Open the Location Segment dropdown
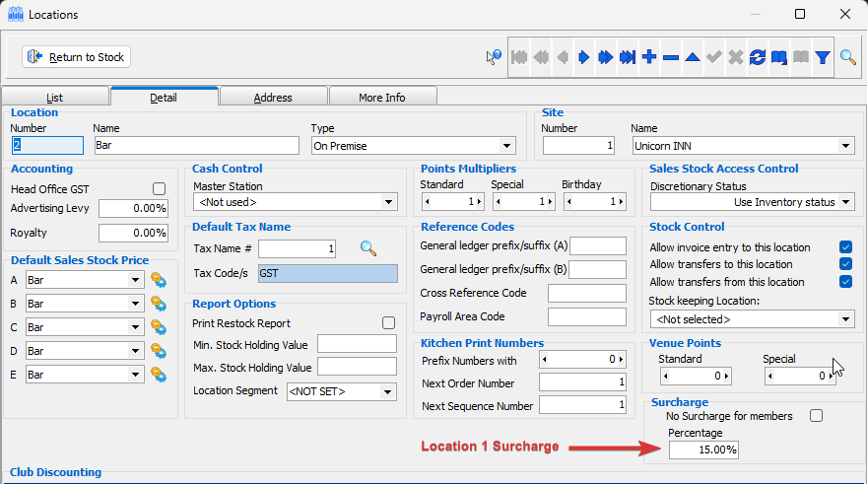 [x=387, y=392]
